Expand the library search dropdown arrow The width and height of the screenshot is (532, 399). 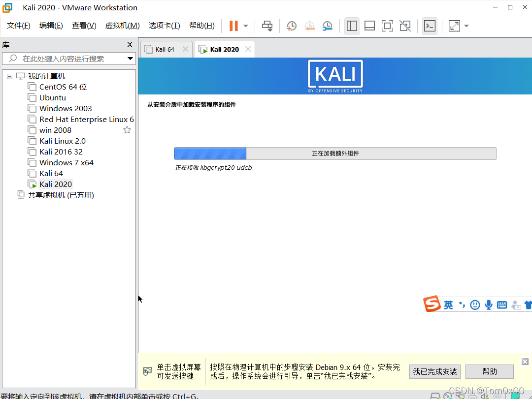[x=130, y=59]
